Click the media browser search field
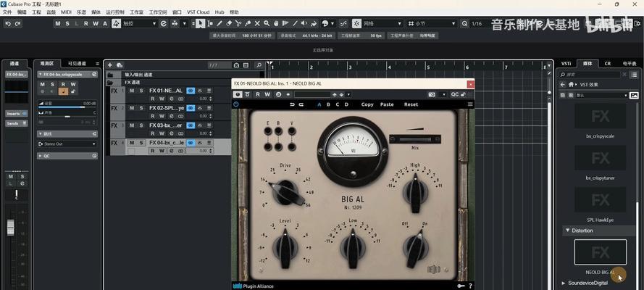The image size is (644, 290). (x=590, y=75)
